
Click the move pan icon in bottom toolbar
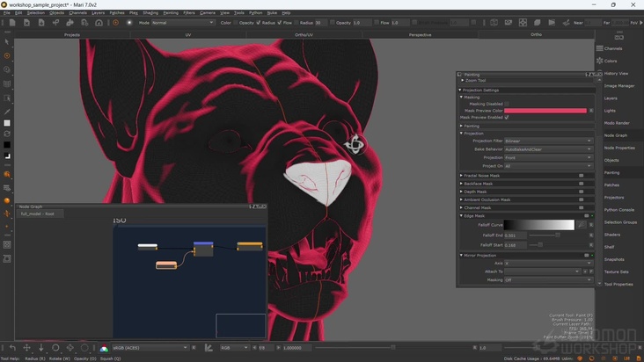[x=26, y=348]
